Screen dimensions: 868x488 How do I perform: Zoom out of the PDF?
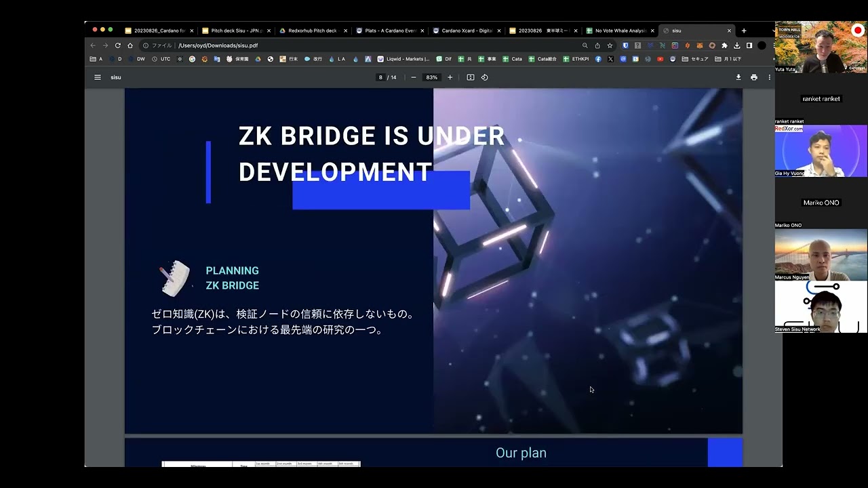414,77
